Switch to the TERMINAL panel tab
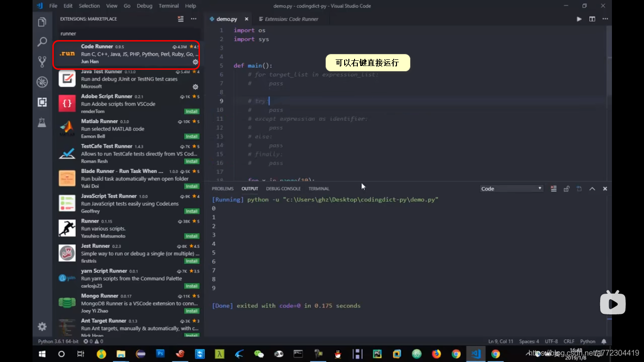This screenshot has height=362, width=644. click(319, 189)
